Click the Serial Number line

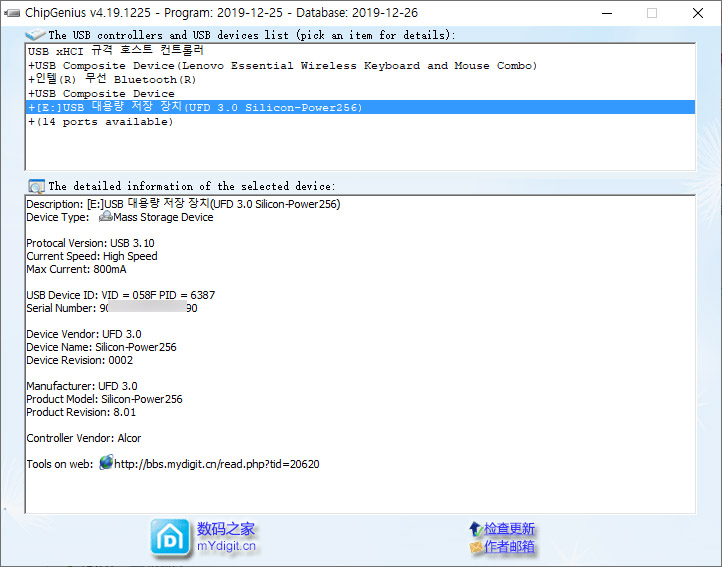point(112,308)
